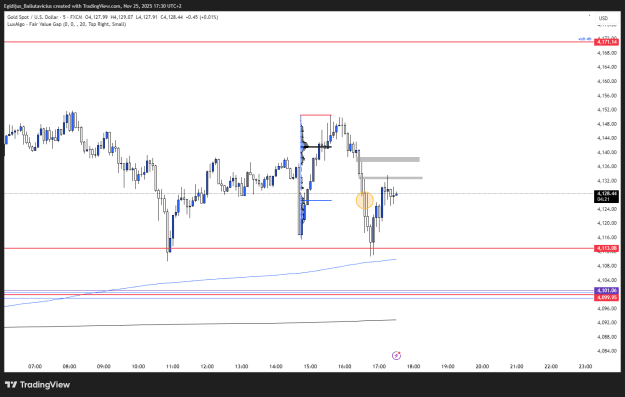625x397 pixels.
Task: Click the volume profile black point-of-control line
Action: coord(317,147)
